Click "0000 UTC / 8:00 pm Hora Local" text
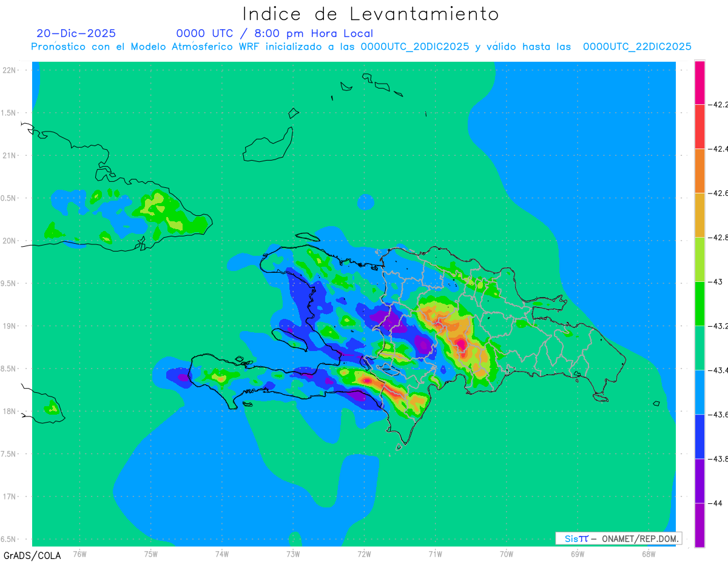Screen dimensions: 728x562 (x=274, y=33)
